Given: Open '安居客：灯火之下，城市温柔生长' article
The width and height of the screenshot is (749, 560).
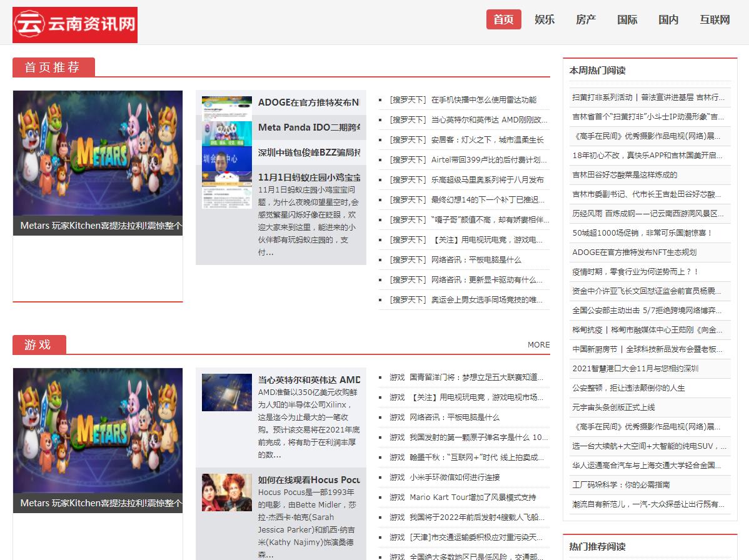Looking at the screenshot, I should [487, 140].
